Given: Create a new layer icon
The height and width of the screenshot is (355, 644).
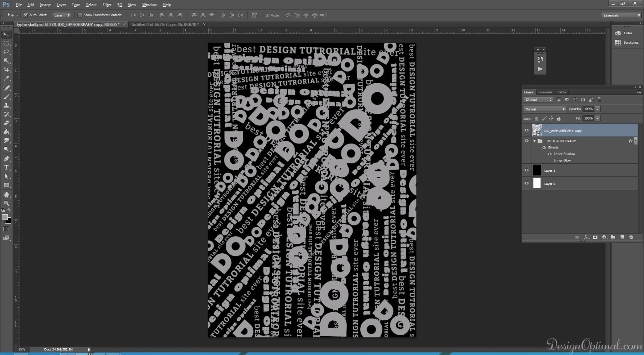Looking at the screenshot, I should click(622, 237).
